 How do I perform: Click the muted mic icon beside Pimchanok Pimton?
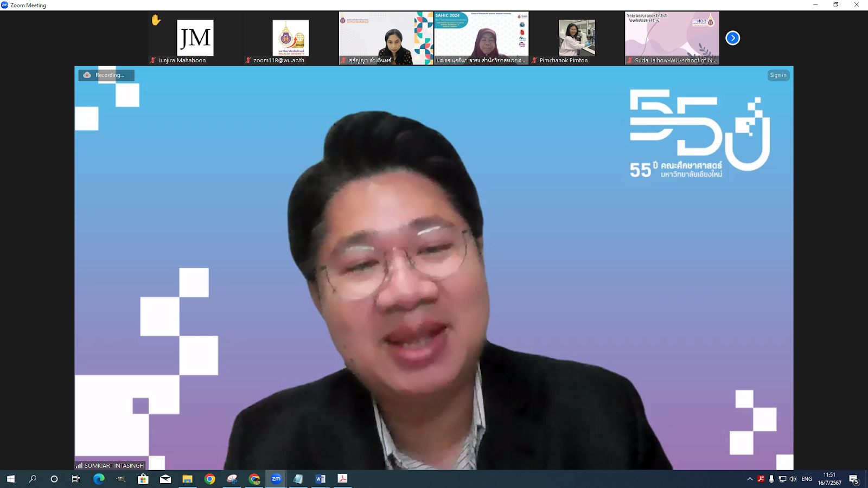(534, 60)
